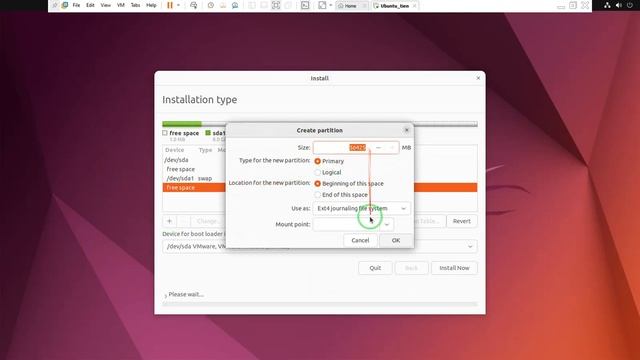
Task: Open the File menu
Action: [x=76, y=5]
